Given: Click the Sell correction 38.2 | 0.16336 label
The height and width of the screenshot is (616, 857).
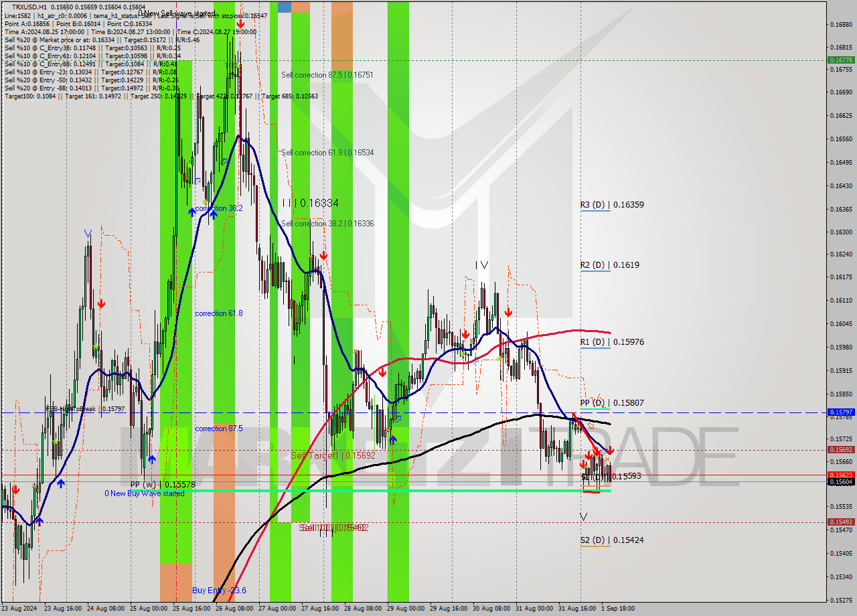Looking at the screenshot, I should [x=327, y=224].
